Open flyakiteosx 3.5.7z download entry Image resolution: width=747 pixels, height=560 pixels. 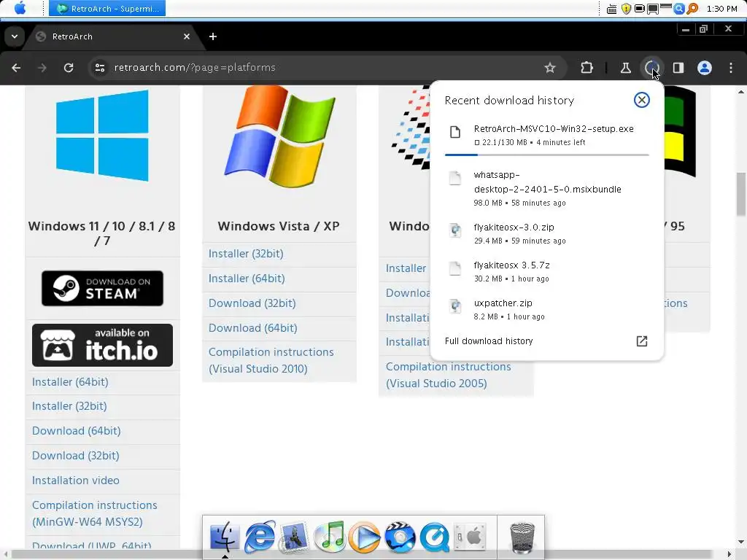(547, 271)
